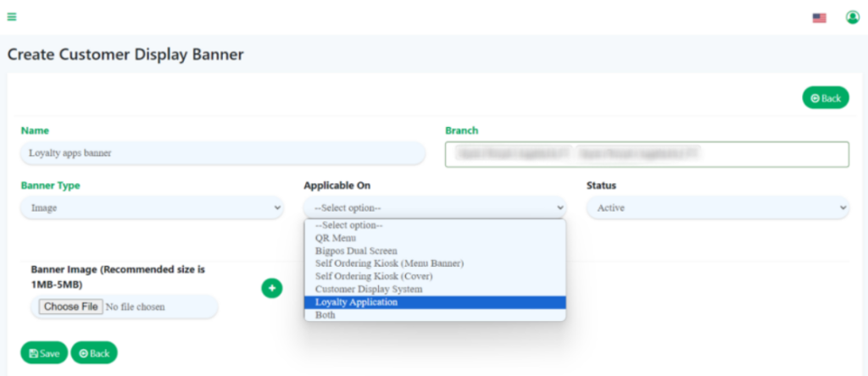Click the Name input field

tap(221, 153)
